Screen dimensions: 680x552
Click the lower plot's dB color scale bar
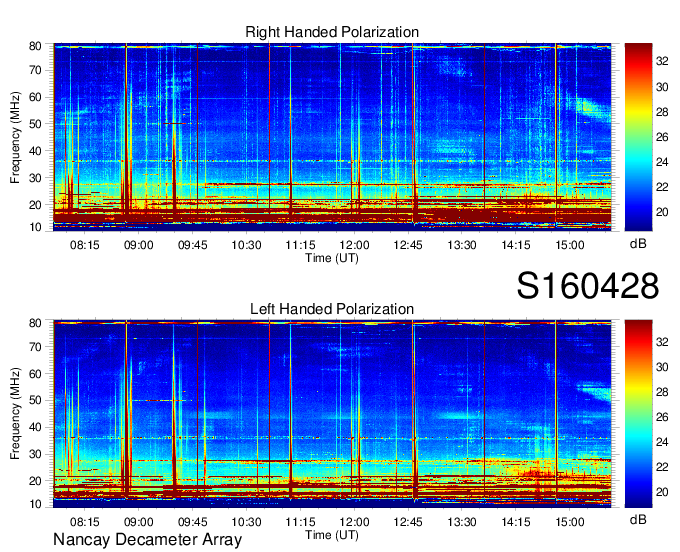click(x=638, y=414)
